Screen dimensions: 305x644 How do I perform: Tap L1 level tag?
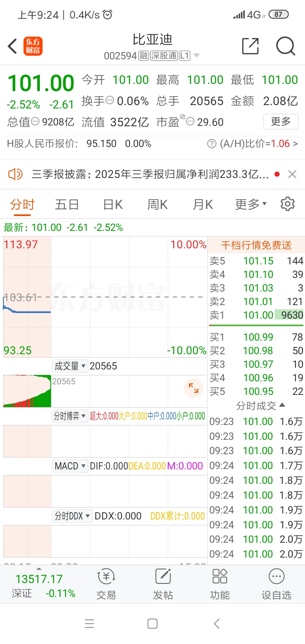tap(185, 56)
